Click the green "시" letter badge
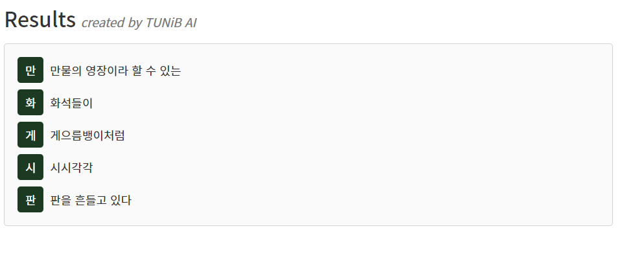The height and width of the screenshot is (259, 644). tap(30, 167)
